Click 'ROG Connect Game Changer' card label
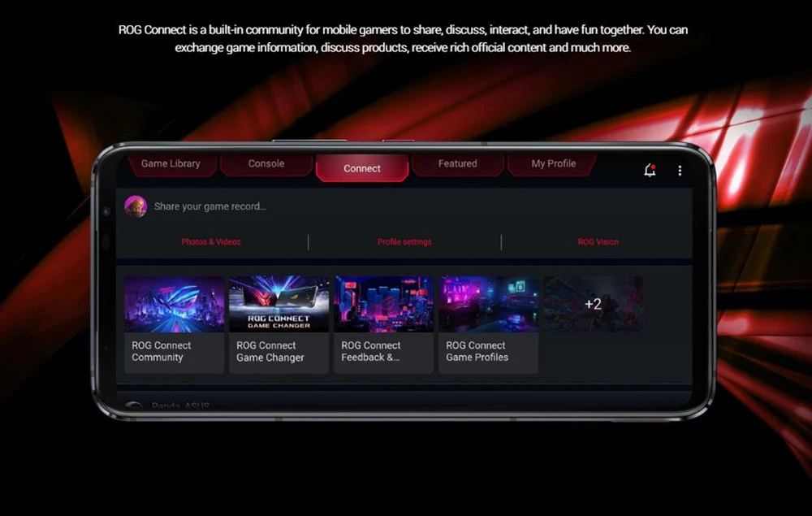This screenshot has width=812, height=516. pos(270,351)
